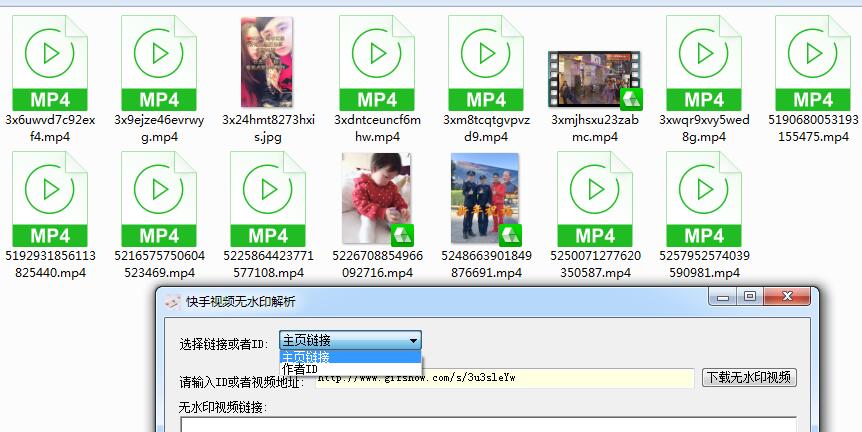Select the 5225864423771577108.mp4 file icon

pyautogui.click(x=268, y=199)
